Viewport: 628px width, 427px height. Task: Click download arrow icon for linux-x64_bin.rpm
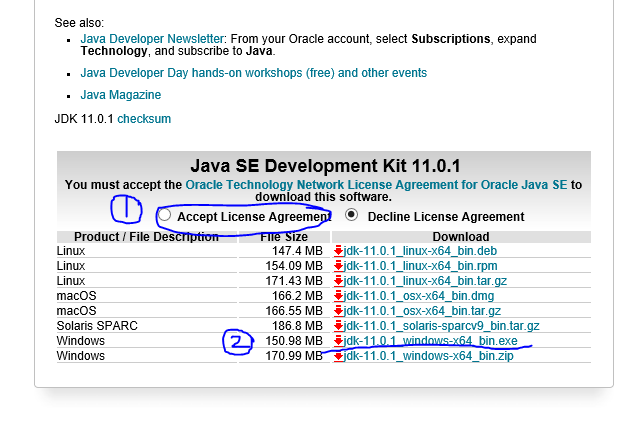[x=338, y=266]
